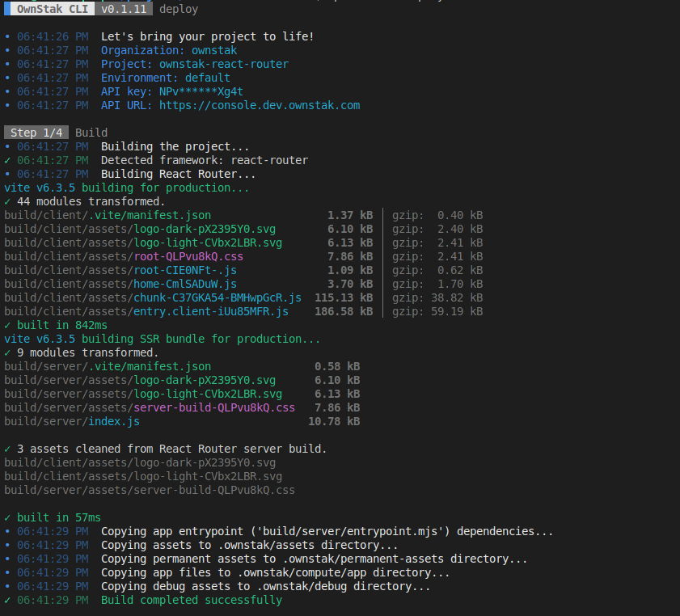The height and width of the screenshot is (616, 680).
Task: Click gray logo-dark-pX2395Y0.svg in cleaned assets list
Action: click(140, 463)
